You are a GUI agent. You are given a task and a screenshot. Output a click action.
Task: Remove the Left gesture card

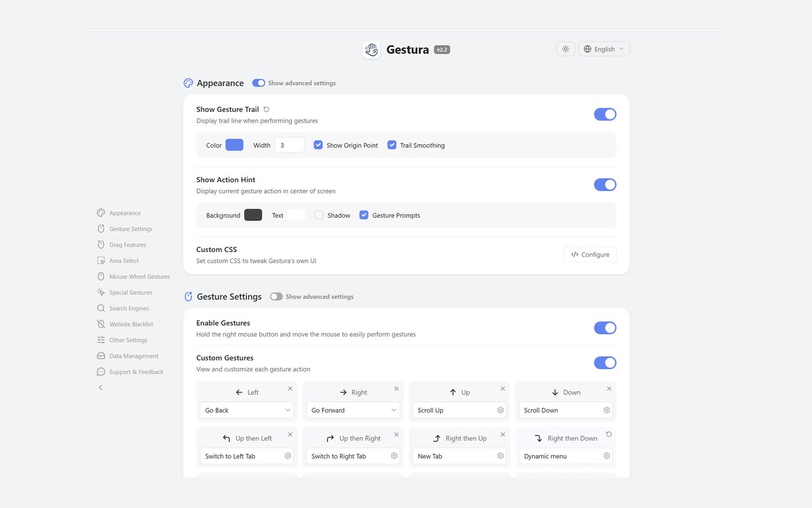point(291,389)
